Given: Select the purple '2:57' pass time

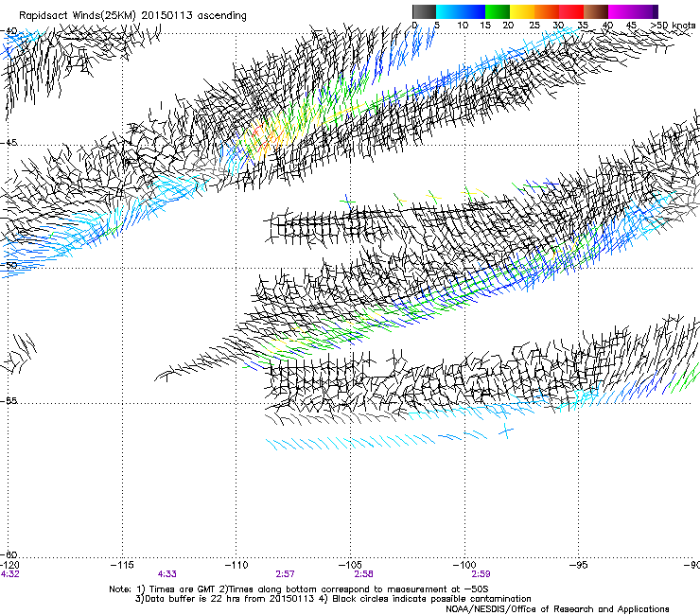Looking at the screenshot, I should (285, 574).
